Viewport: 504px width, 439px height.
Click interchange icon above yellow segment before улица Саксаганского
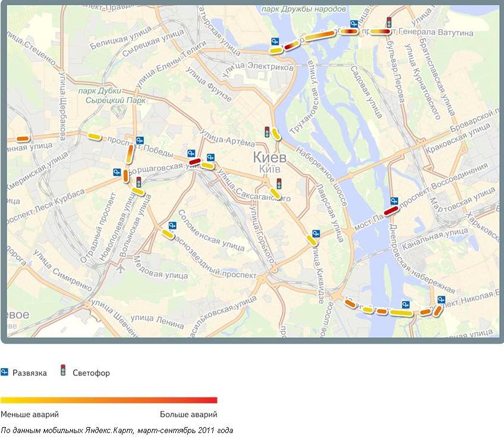tap(210, 157)
